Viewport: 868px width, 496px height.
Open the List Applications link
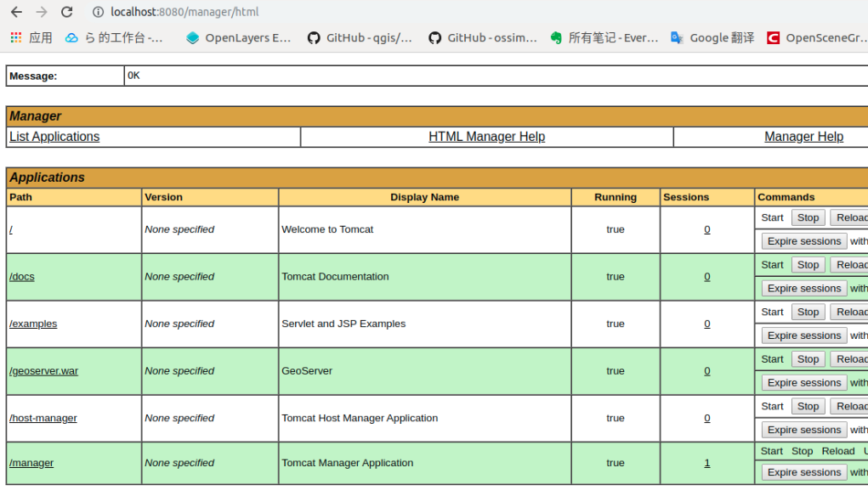tap(54, 137)
